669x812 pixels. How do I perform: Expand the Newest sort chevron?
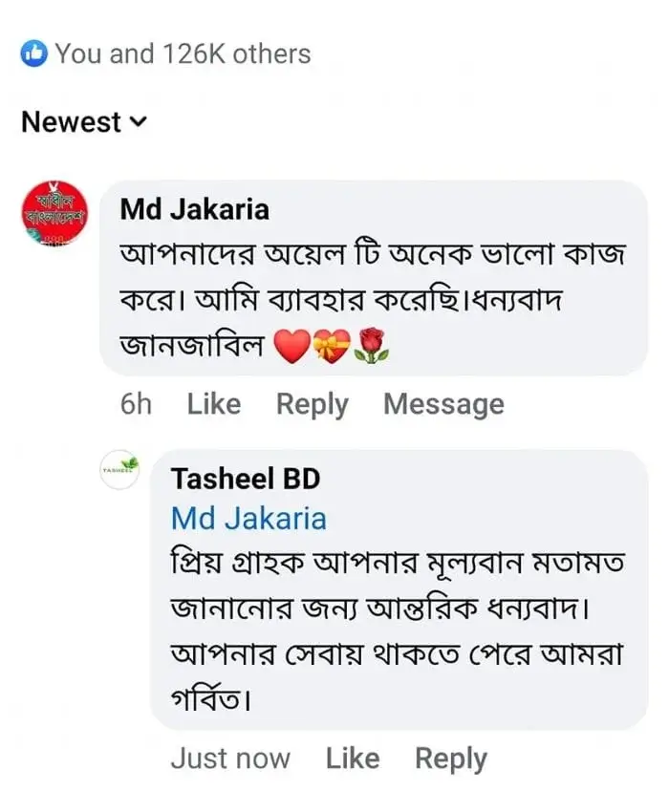138,122
